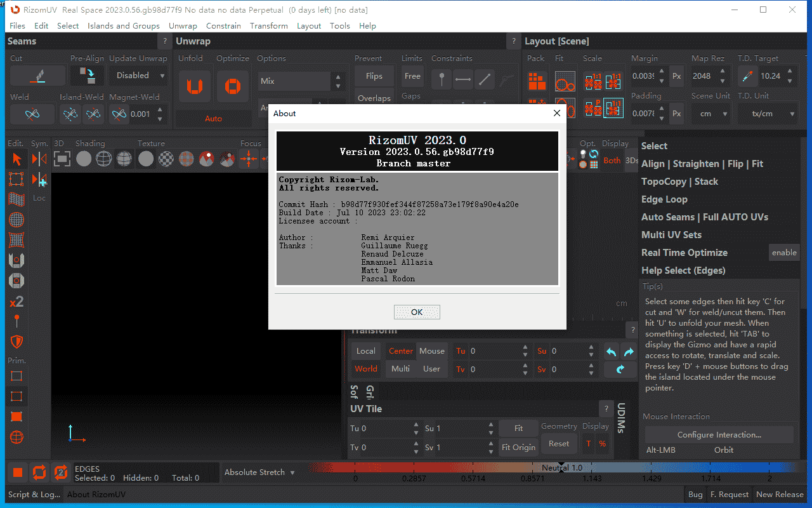Expand the Absolute Stretch dropdown
The width and height of the screenshot is (812, 508).
pyautogui.click(x=260, y=472)
